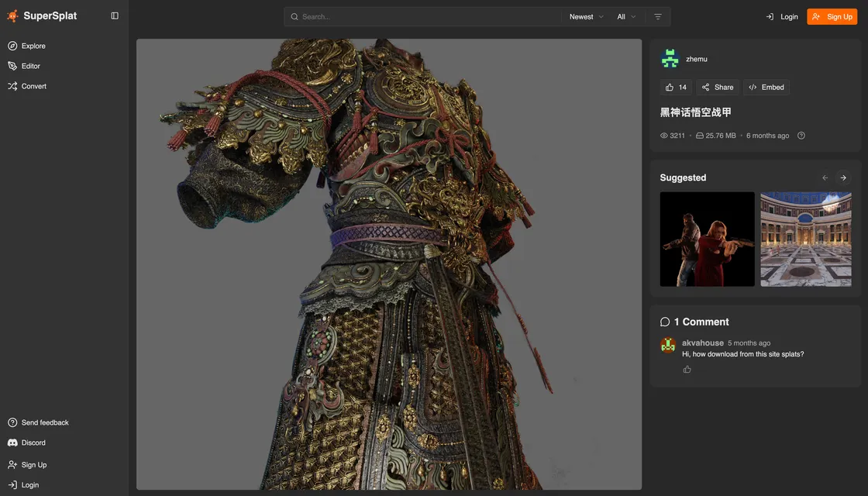Image resolution: width=868 pixels, height=496 pixels.
Task: Click the views eye icon
Action: (x=663, y=136)
